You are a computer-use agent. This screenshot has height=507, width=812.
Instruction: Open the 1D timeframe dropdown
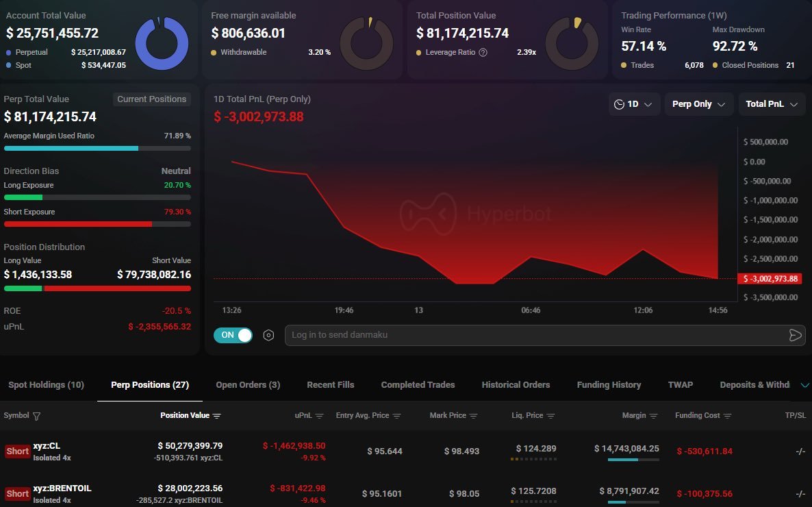(x=634, y=104)
